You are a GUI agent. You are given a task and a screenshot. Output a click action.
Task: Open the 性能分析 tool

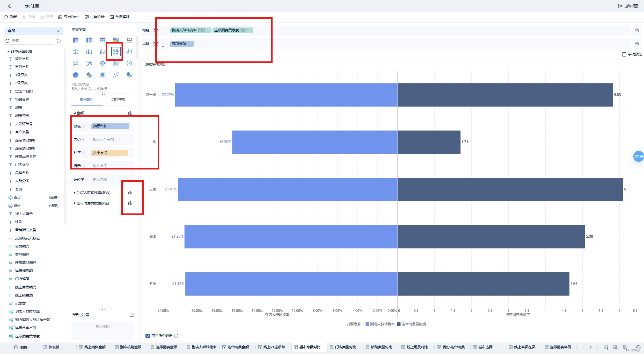click(x=95, y=17)
